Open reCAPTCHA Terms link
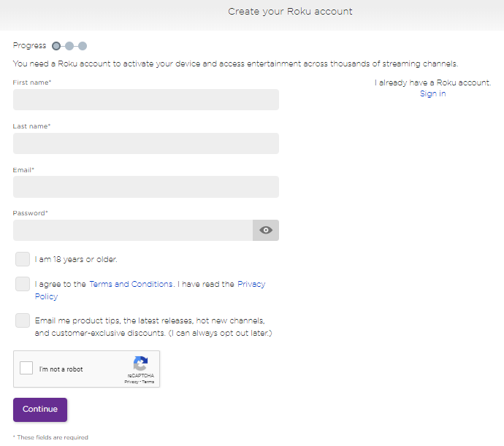The image size is (504, 446). [x=148, y=382]
